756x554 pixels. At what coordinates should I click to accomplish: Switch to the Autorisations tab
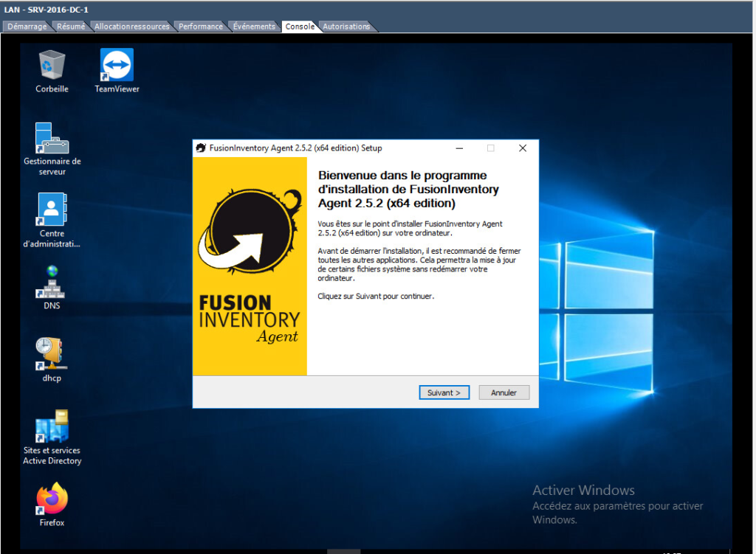click(x=346, y=25)
